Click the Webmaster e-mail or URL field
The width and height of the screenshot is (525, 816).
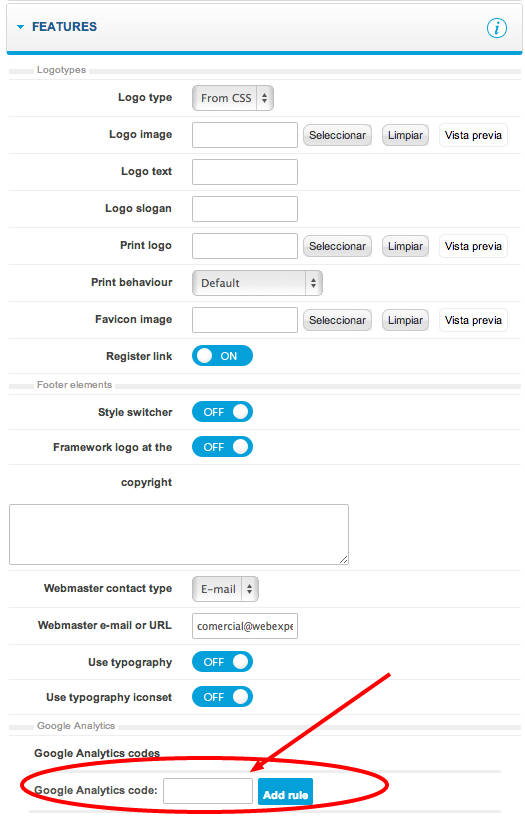(x=245, y=626)
